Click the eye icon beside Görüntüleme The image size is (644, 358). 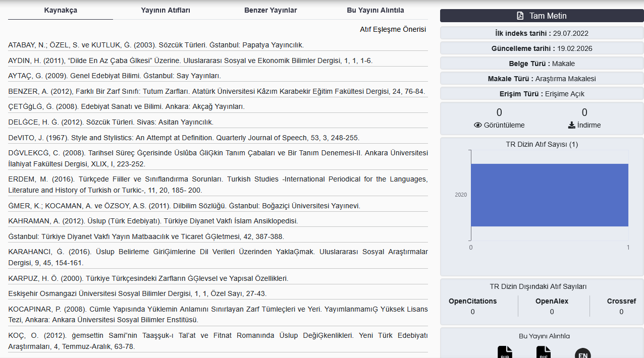[x=478, y=125]
